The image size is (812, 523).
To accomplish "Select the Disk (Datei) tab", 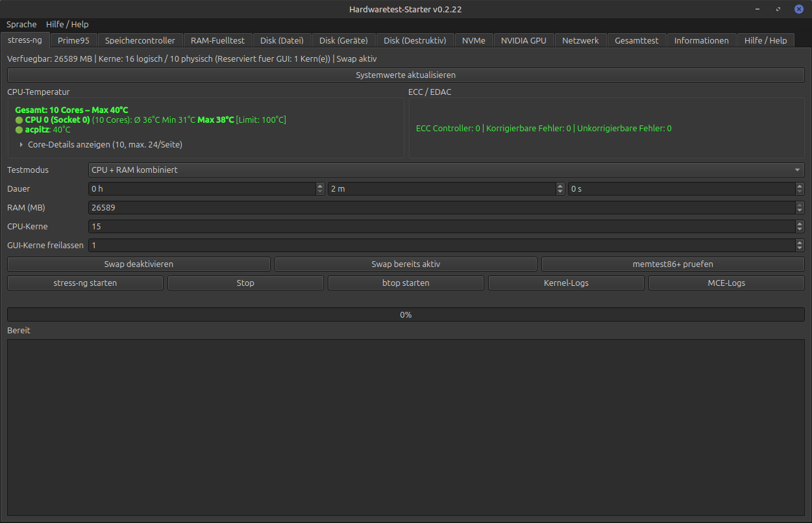I will point(282,40).
